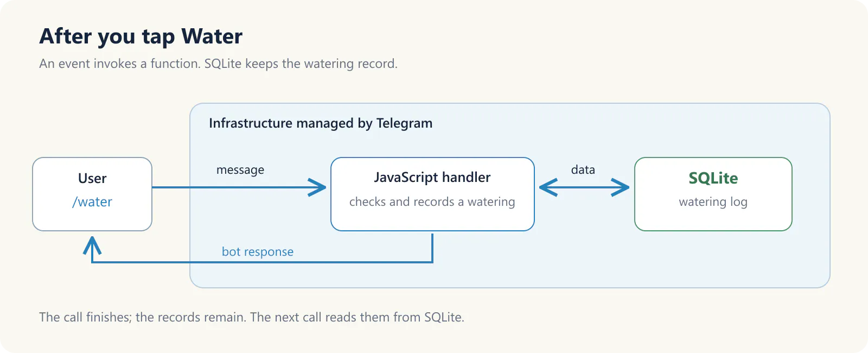Select the User box
This screenshot has width=868, height=353.
click(92, 194)
